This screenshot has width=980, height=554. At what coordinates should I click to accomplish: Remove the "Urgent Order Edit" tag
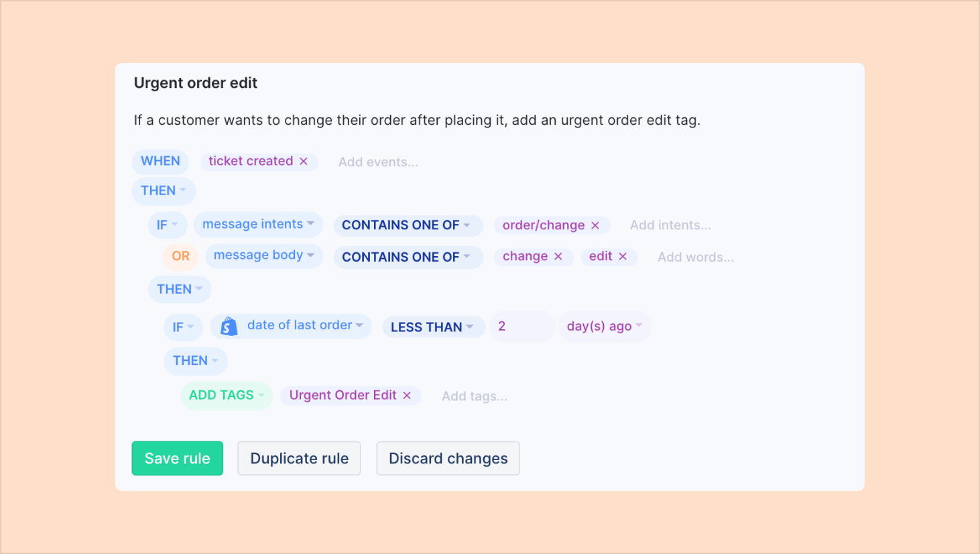[407, 396]
